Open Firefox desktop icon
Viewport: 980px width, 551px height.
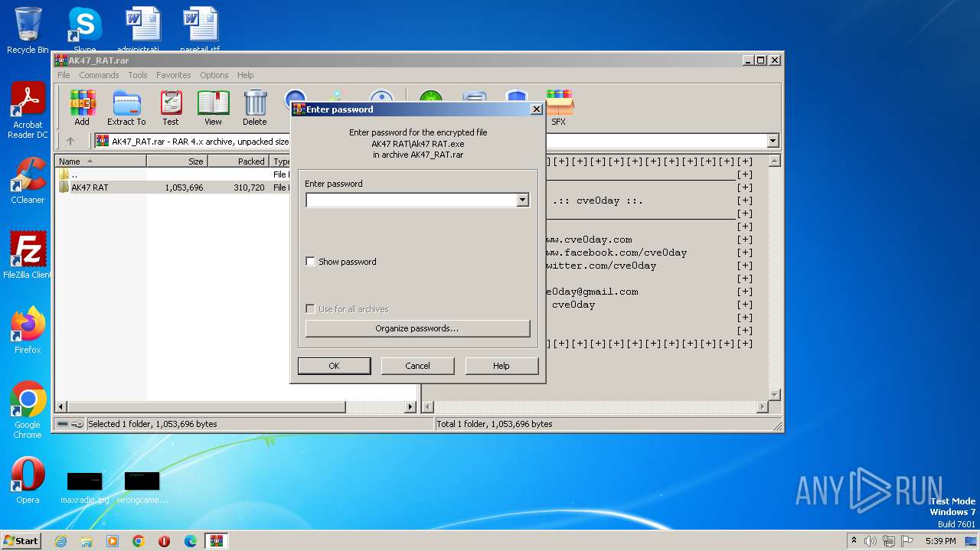[28, 331]
